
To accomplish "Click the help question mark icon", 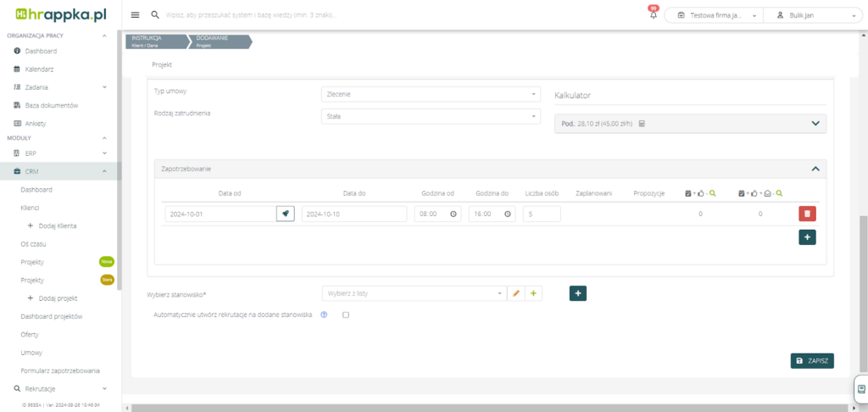I will pyautogui.click(x=324, y=315).
